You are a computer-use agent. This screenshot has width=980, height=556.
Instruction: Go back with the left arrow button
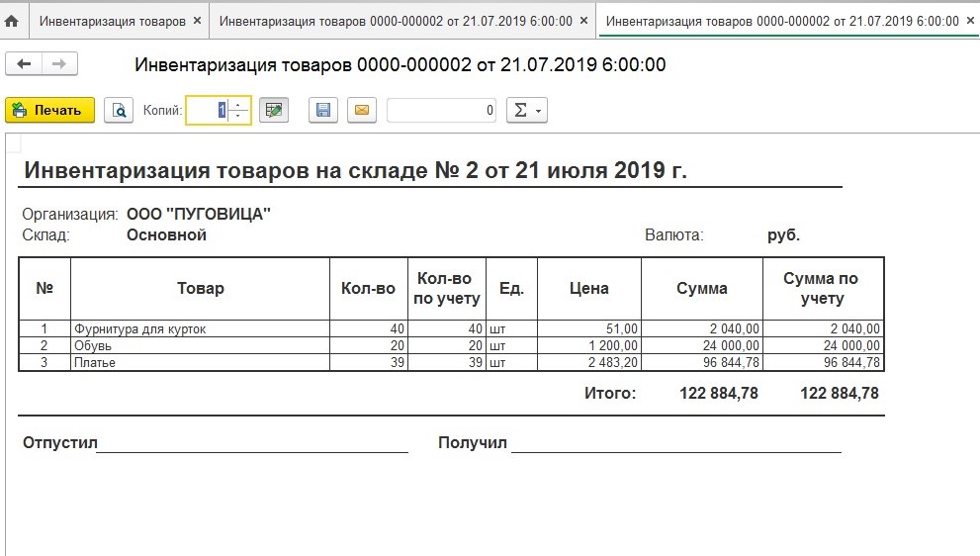[24, 64]
